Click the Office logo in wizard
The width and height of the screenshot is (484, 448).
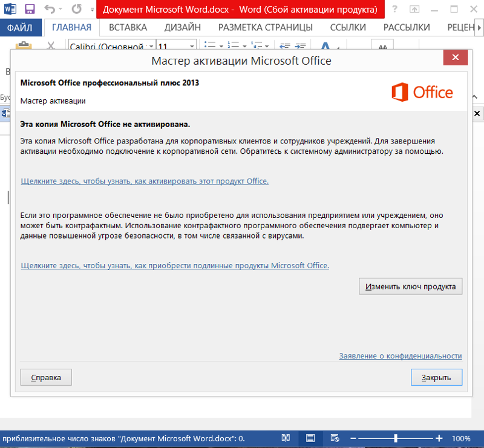coord(422,92)
